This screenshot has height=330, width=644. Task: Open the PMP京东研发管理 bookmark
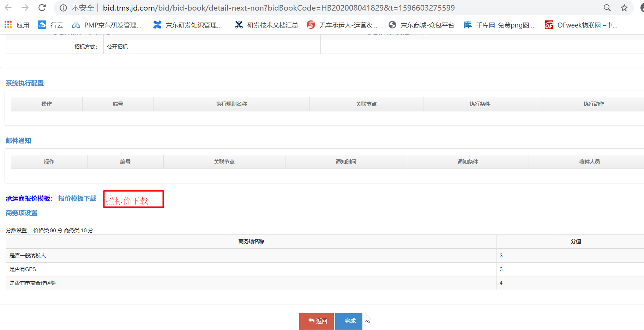(106, 25)
